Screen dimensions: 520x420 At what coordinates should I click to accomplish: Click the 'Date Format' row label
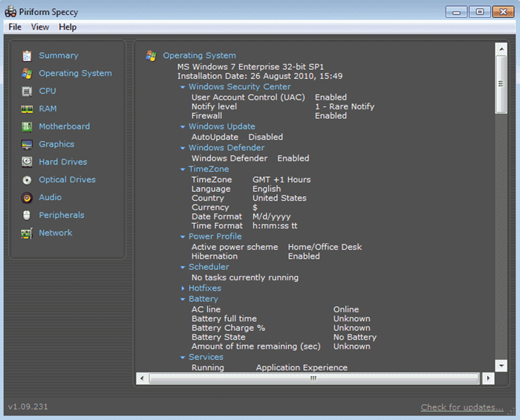pos(217,216)
